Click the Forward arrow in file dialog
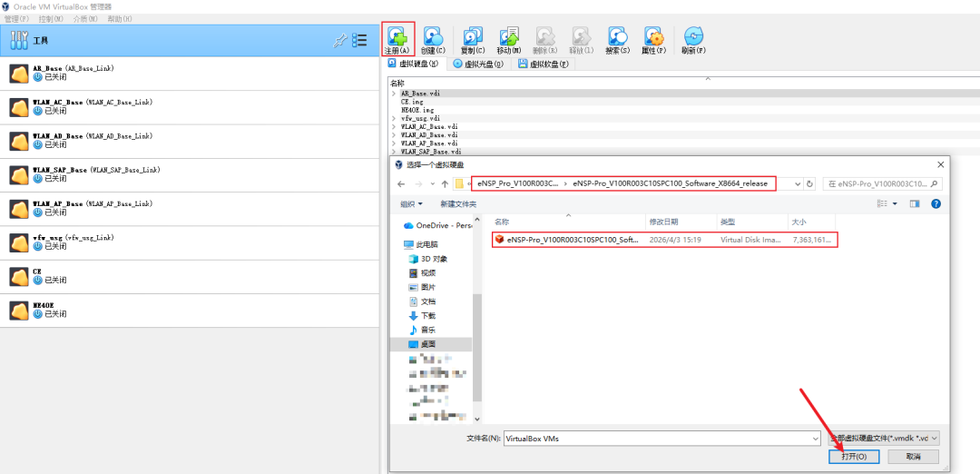Screen dimensions: 980x474 (x=416, y=183)
